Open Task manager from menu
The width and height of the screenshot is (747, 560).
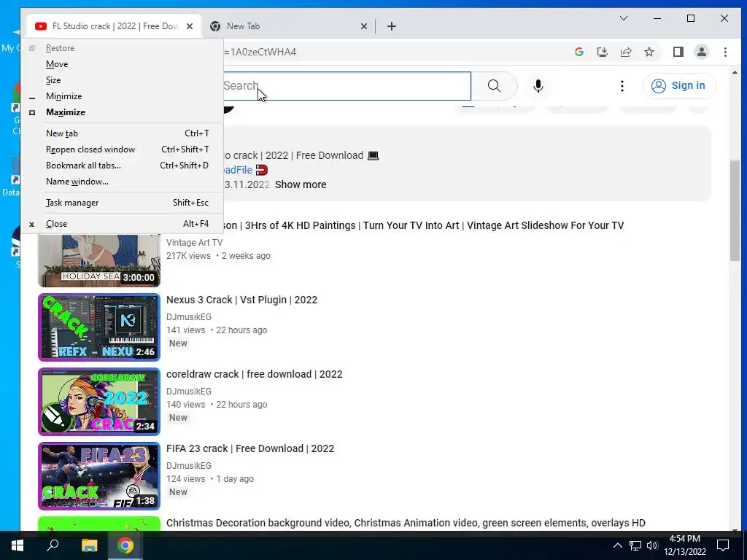pos(122,203)
